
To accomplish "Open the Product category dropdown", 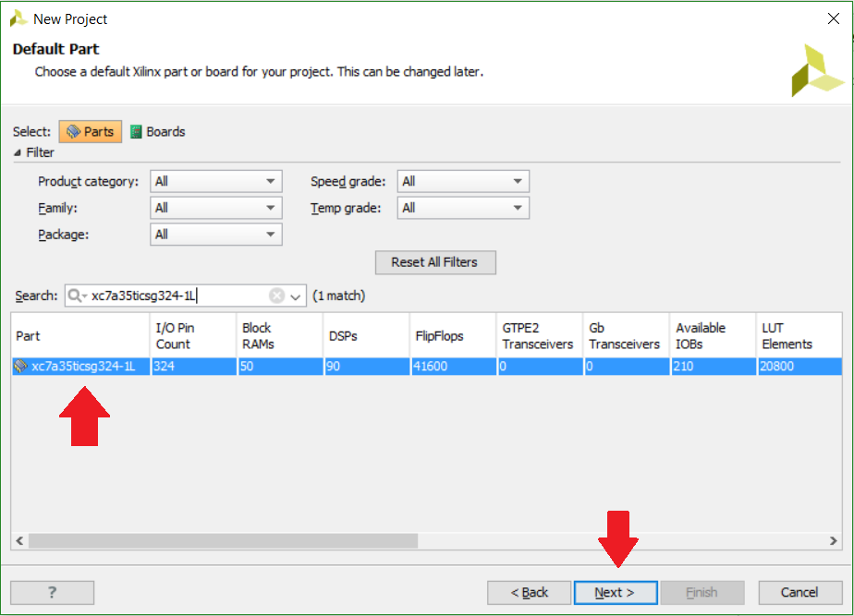I will [x=215, y=181].
